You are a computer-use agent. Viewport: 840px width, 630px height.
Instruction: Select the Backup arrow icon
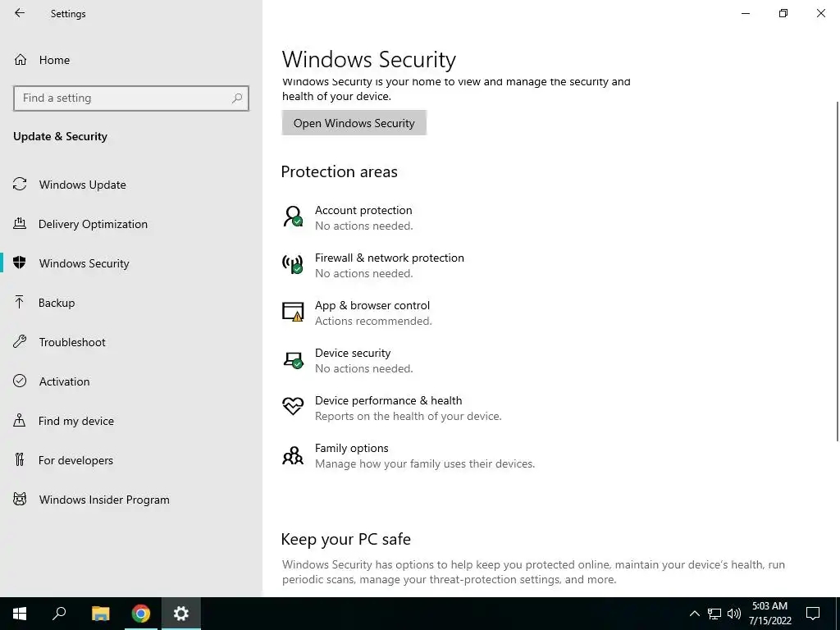click(x=20, y=302)
